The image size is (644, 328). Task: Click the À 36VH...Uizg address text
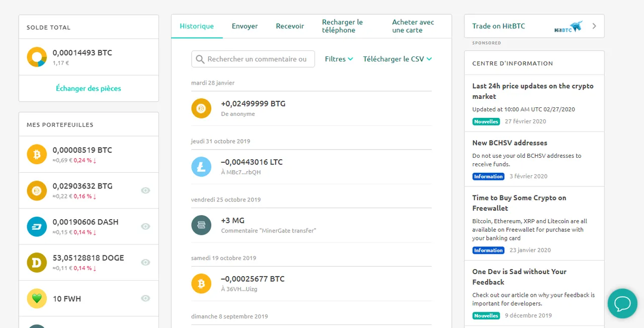pos(239,289)
